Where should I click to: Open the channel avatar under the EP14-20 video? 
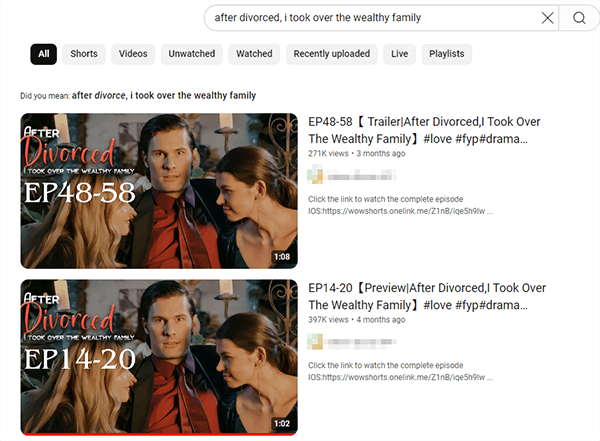click(x=315, y=341)
